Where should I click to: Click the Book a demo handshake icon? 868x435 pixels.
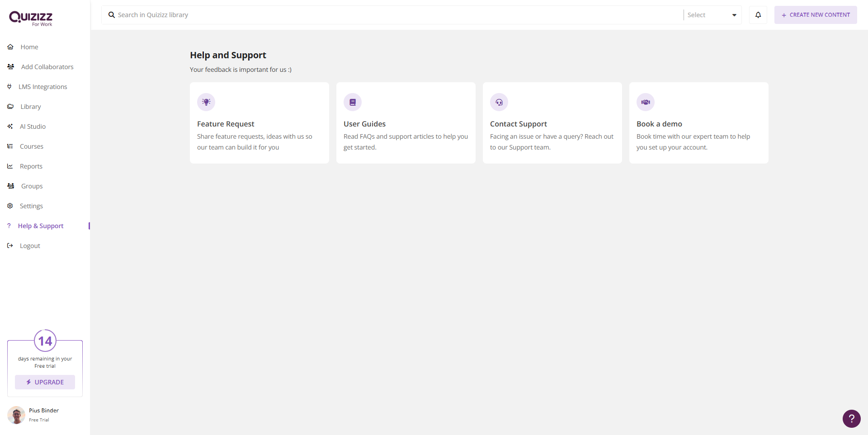coord(646,102)
